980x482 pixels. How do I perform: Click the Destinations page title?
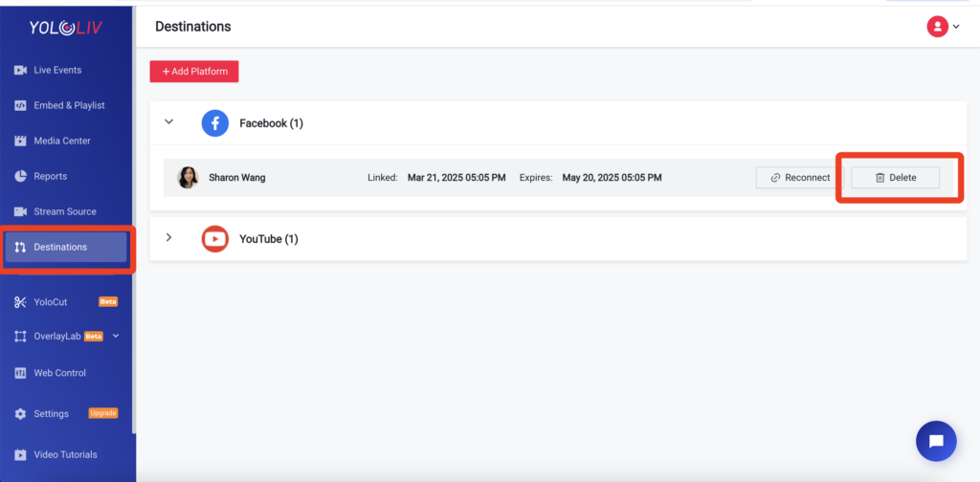click(193, 27)
